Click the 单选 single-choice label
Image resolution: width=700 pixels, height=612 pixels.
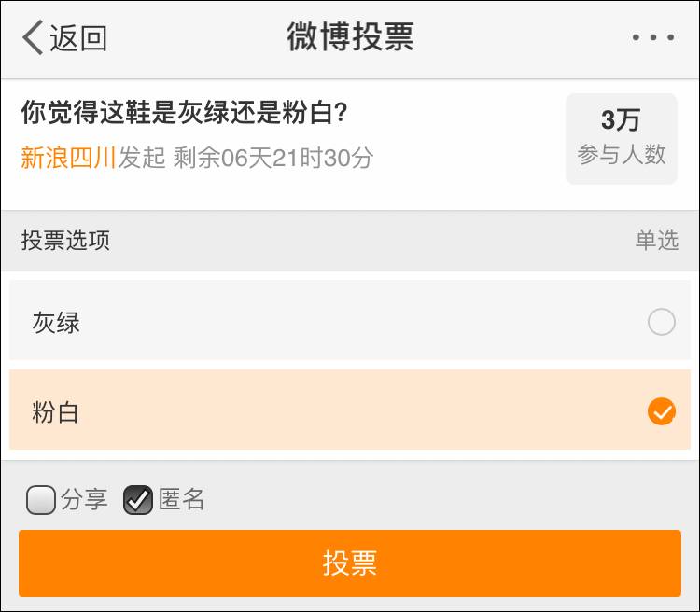pyautogui.click(x=657, y=240)
